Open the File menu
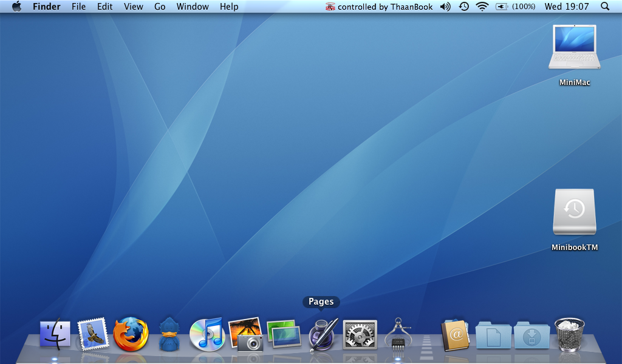 point(78,6)
